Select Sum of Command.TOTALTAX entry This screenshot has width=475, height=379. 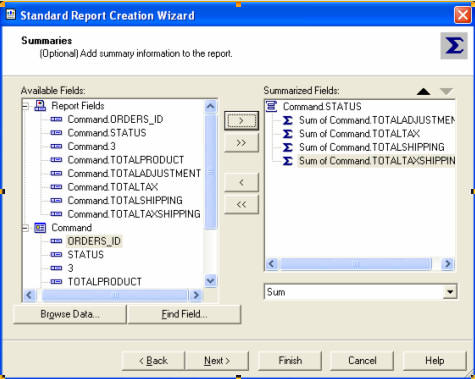(x=359, y=134)
